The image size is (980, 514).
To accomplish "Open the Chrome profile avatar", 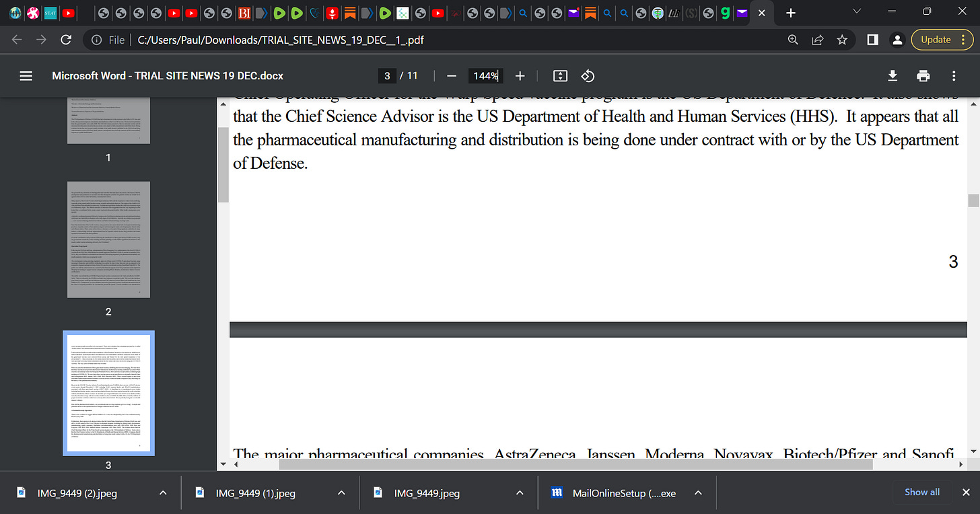I will coord(897,40).
